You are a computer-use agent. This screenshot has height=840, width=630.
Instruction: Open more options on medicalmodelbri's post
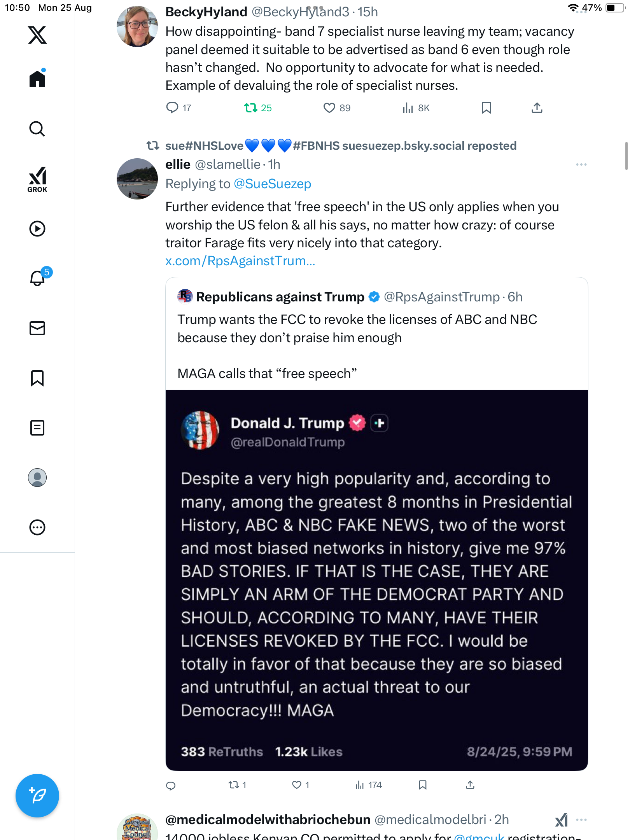(581, 820)
